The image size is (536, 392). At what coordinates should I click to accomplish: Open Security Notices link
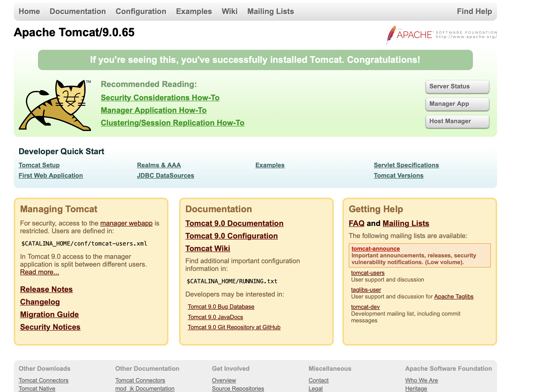point(50,327)
